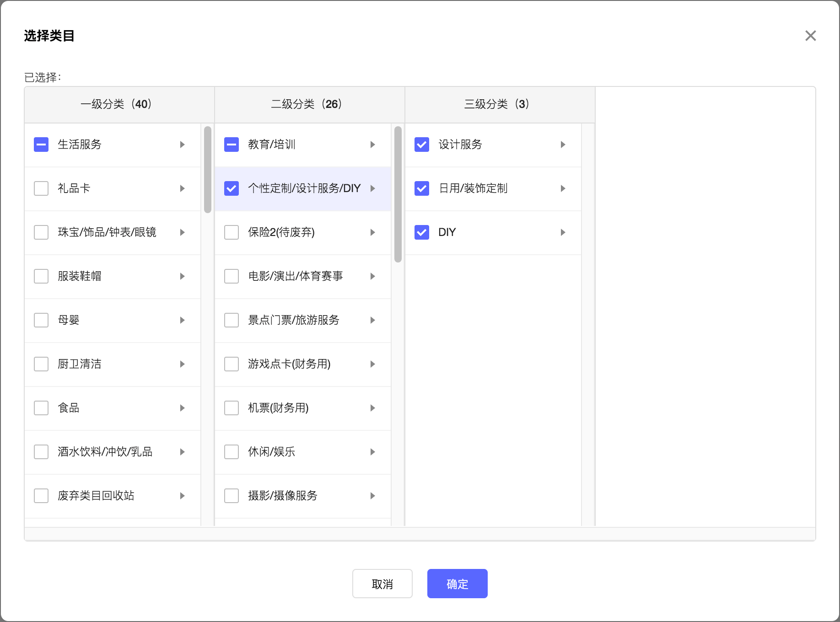The width and height of the screenshot is (840, 622).
Task: Expand 保险2(待废弃) with its arrow
Action: point(373,232)
